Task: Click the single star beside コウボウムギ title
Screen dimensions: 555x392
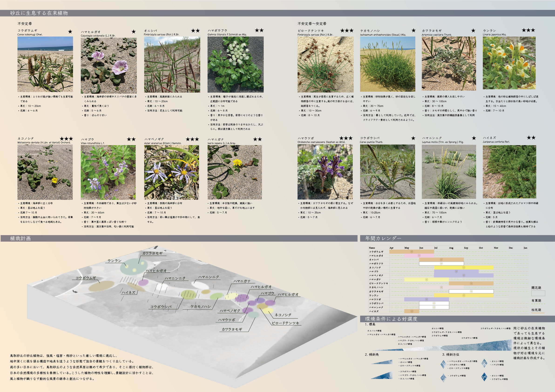Action: pos(70,32)
